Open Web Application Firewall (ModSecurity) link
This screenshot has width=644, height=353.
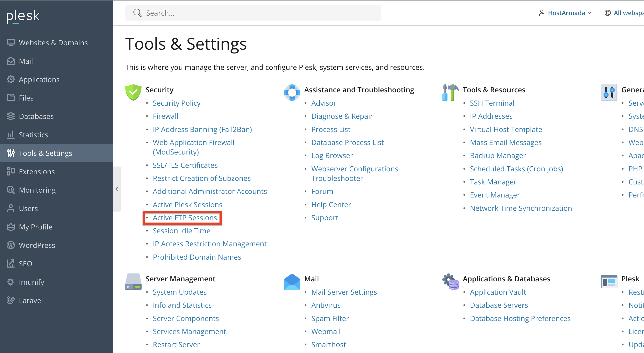pos(193,147)
